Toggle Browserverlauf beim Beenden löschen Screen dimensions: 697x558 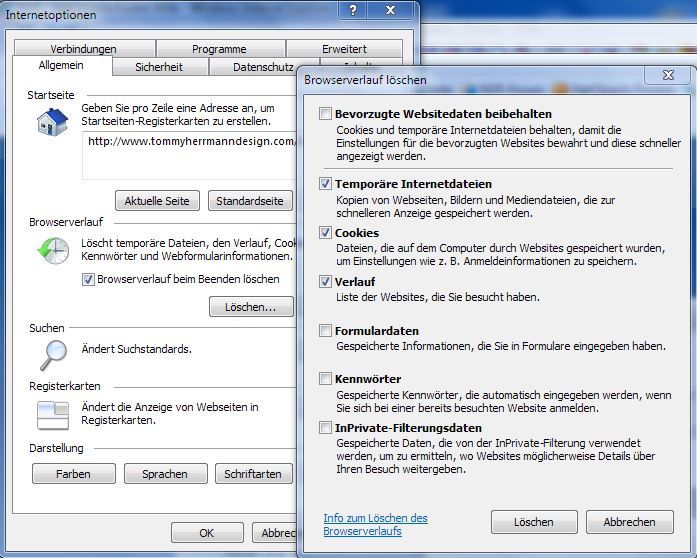88,279
